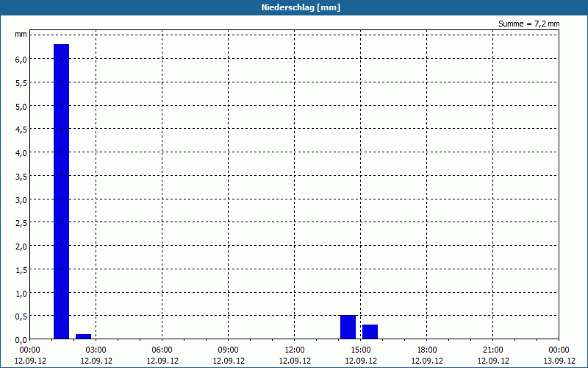Click the 15:00 time label
Viewport: 588px width, 368px height.
pyautogui.click(x=361, y=350)
